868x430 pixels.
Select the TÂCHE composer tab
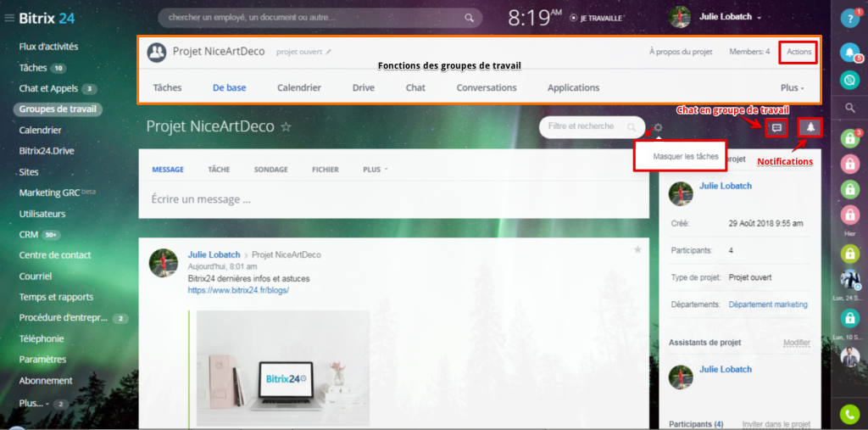coord(219,170)
